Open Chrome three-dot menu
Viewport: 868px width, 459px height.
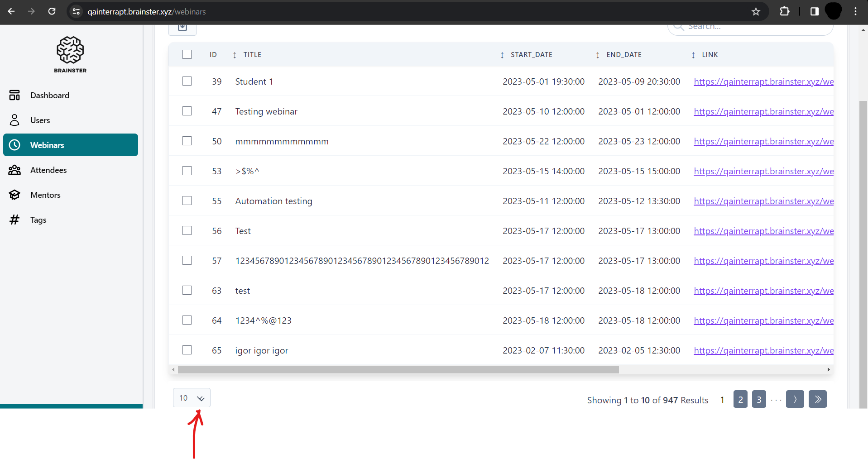click(855, 12)
